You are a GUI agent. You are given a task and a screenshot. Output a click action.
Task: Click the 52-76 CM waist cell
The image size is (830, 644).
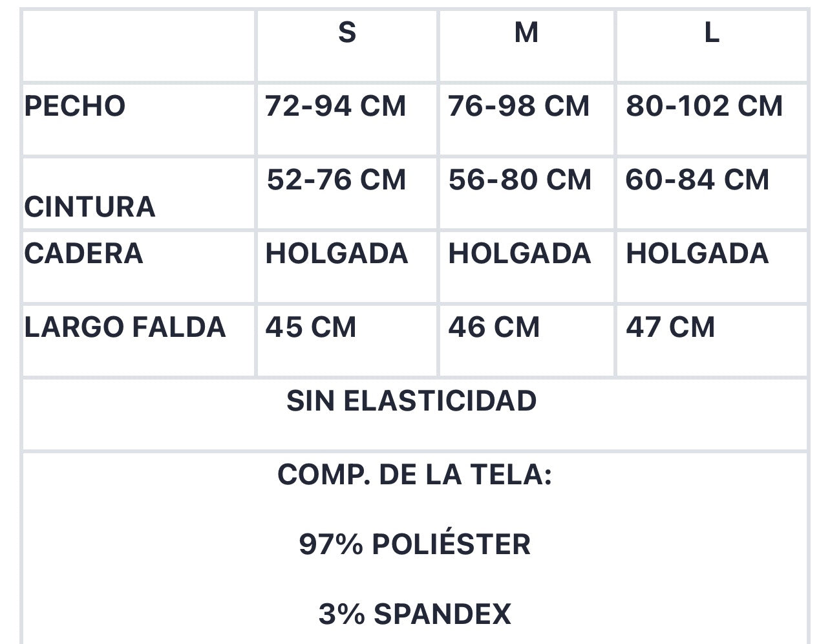(x=337, y=180)
